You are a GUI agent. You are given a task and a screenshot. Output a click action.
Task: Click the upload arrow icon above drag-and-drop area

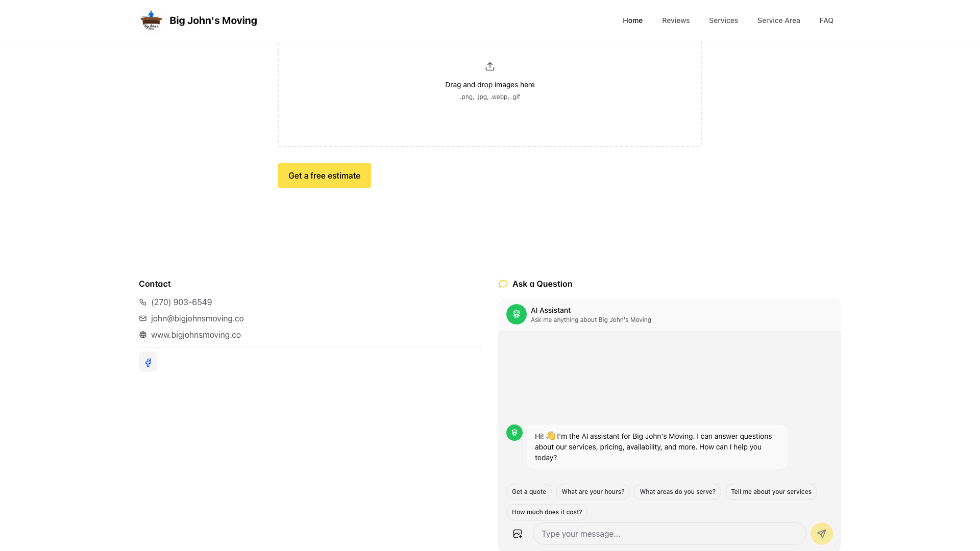(489, 66)
